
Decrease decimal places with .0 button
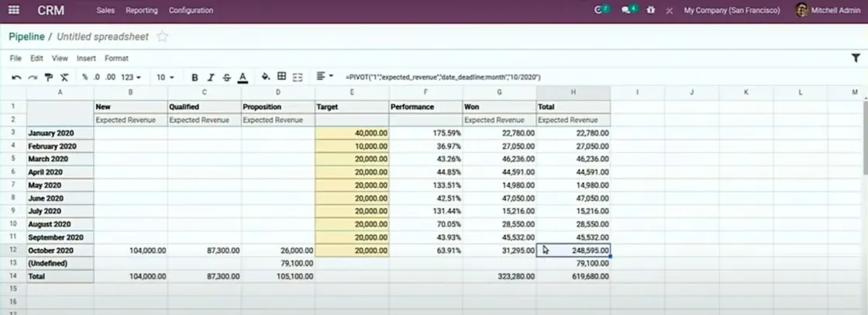pyautogui.click(x=96, y=77)
